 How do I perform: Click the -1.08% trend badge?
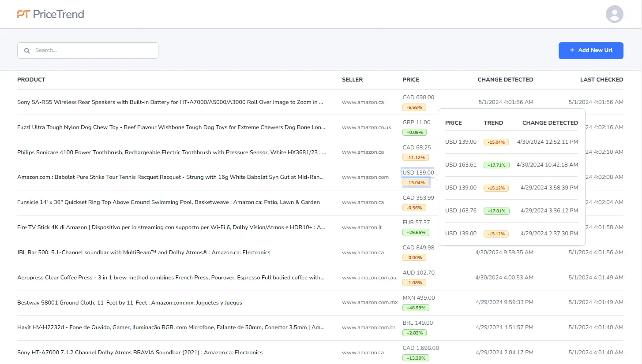(x=414, y=282)
